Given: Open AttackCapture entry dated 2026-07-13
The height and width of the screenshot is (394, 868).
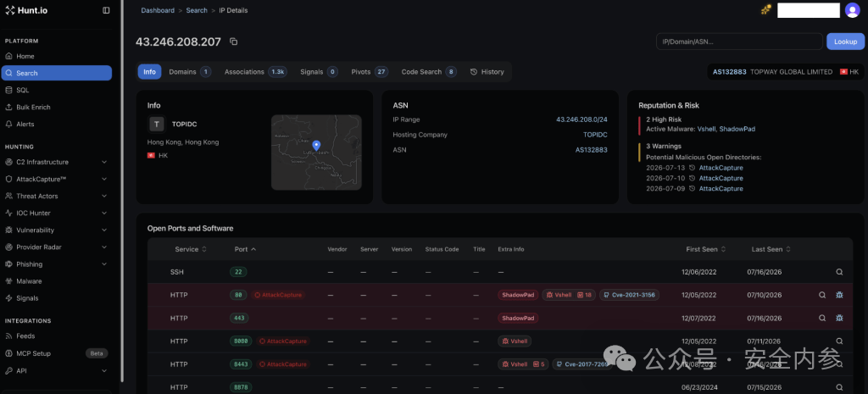Looking at the screenshot, I should tap(721, 168).
